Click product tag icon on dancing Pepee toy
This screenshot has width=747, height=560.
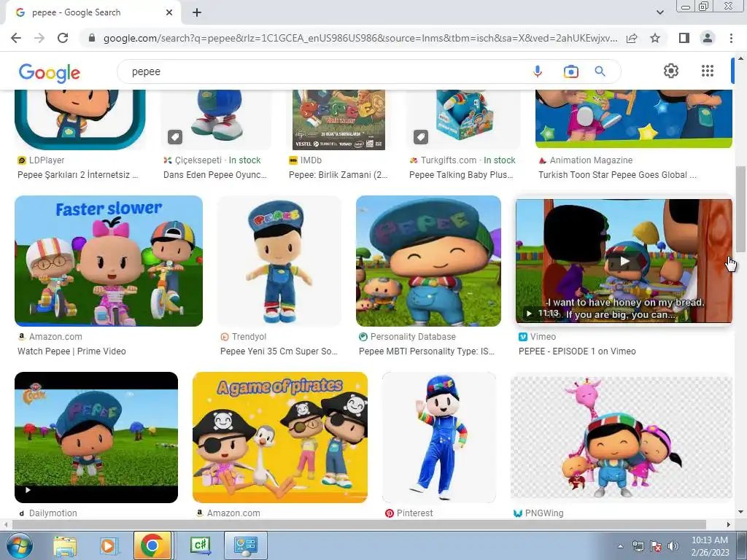tap(175, 137)
